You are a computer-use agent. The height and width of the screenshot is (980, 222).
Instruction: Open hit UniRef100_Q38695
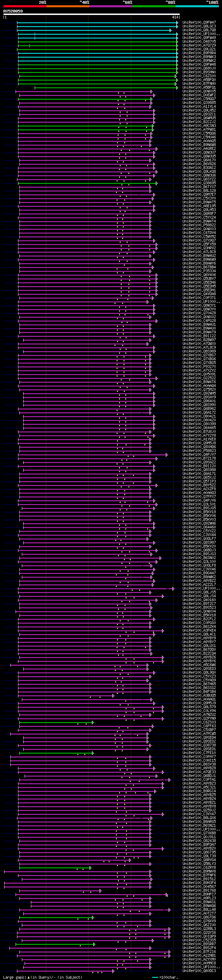[199, 183]
